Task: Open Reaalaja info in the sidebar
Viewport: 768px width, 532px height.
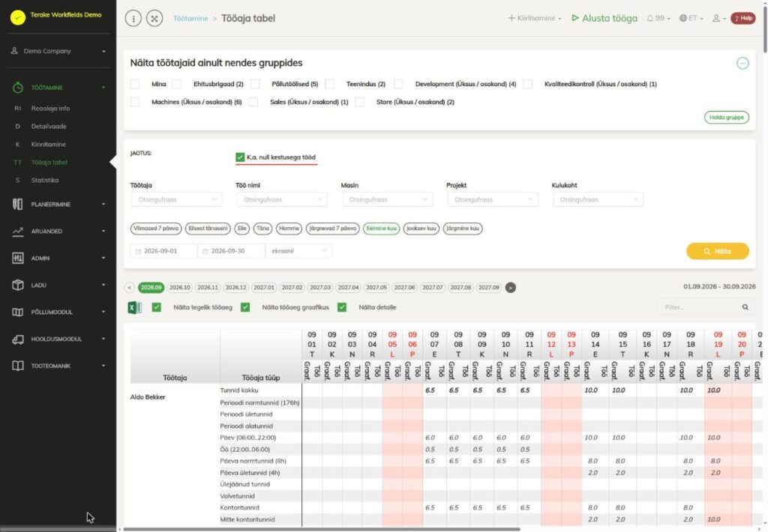Action: (50, 109)
